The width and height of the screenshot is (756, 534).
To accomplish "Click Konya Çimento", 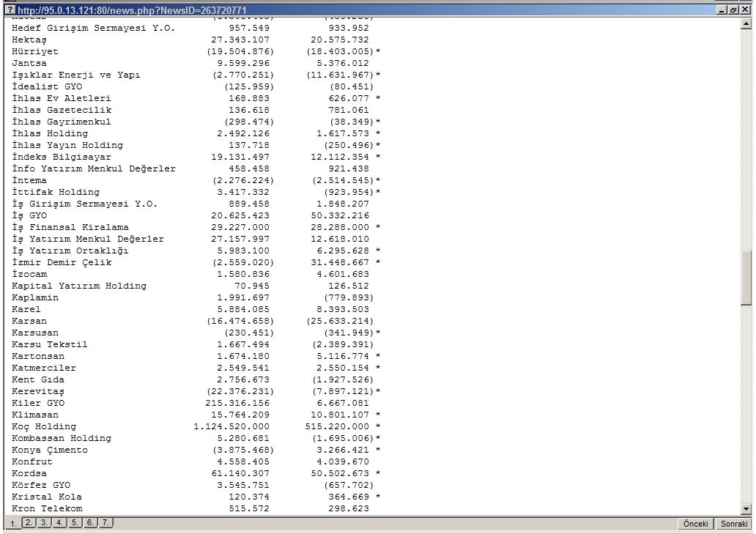I will coord(50,450).
